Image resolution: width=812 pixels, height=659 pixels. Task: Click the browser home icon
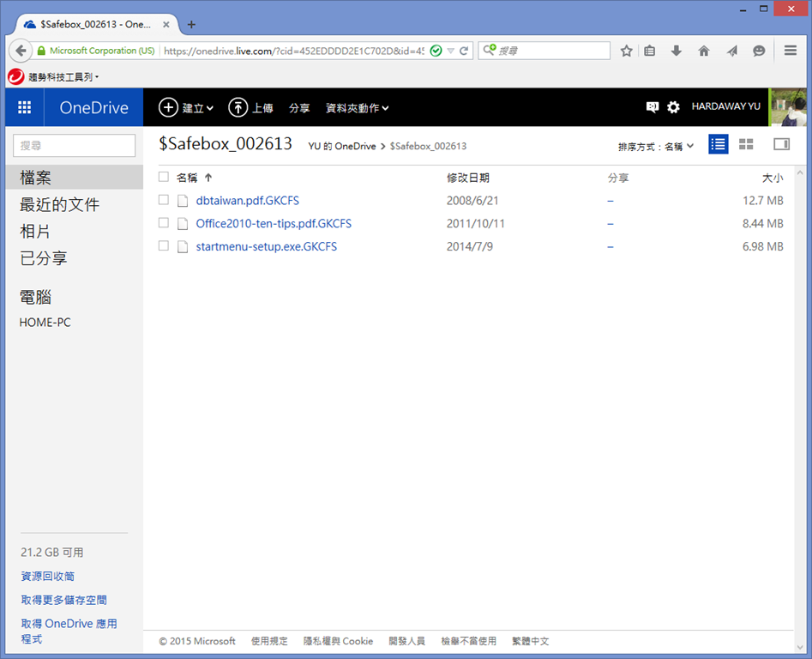pos(704,51)
